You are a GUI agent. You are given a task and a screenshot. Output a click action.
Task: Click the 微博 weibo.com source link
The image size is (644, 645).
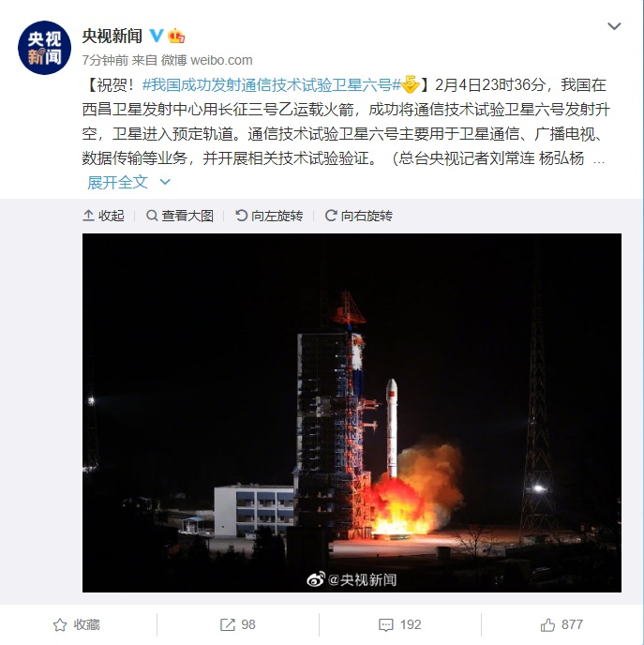point(206,60)
